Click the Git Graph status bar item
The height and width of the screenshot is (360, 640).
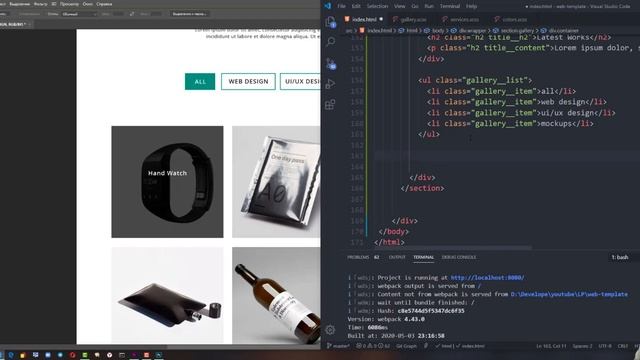point(407,346)
